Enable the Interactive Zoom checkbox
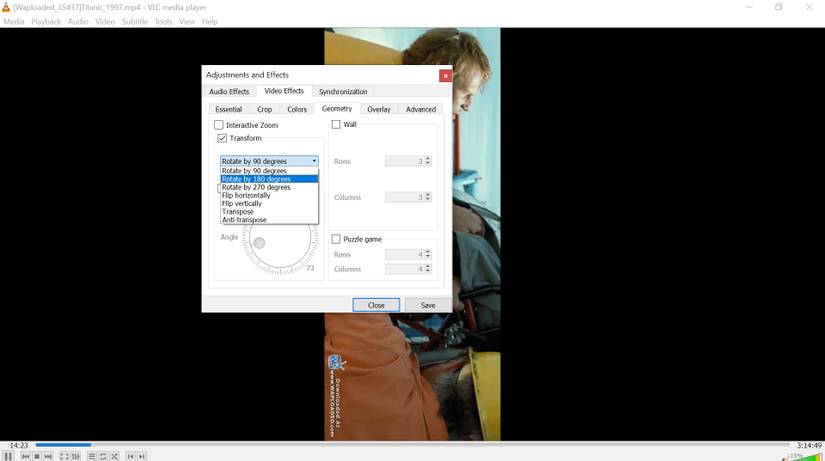 click(x=219, y=125)
